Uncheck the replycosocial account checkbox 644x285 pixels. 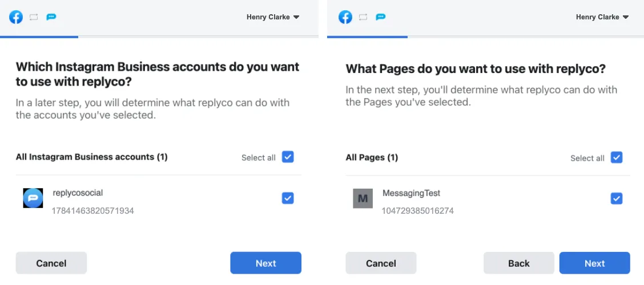click(288, 198)
